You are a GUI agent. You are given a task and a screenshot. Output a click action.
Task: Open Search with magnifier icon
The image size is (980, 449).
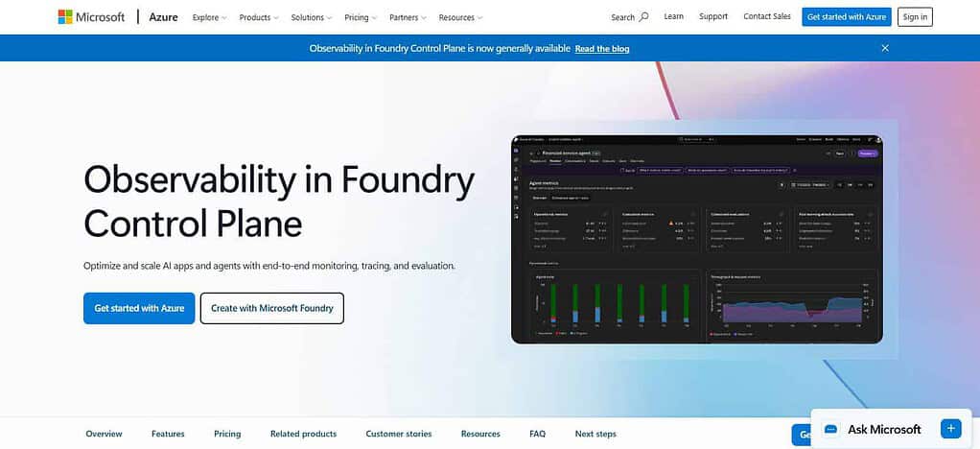629,17
